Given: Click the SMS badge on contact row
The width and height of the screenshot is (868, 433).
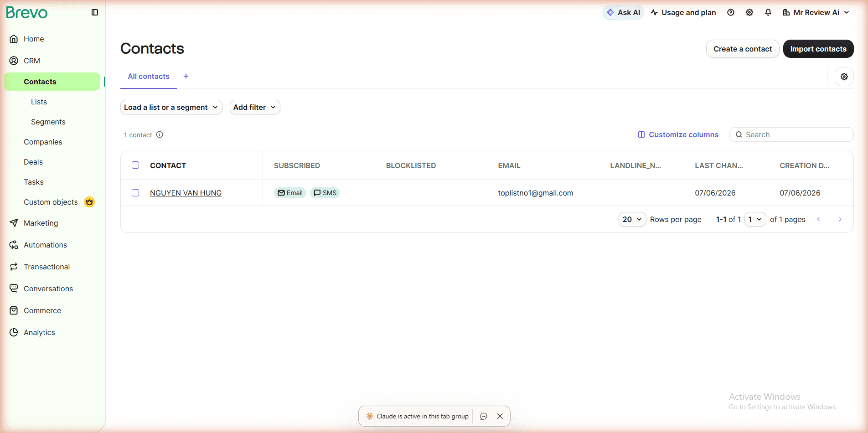Looking at the screenshot, I should (325, 193).
